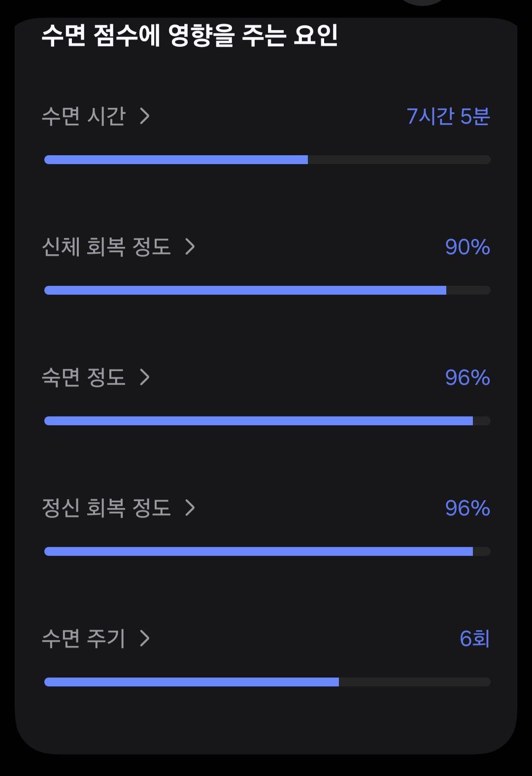Click the 신체 회복 정도 progress bar
This screenshot has width=532, height=776.
[267, 290]
